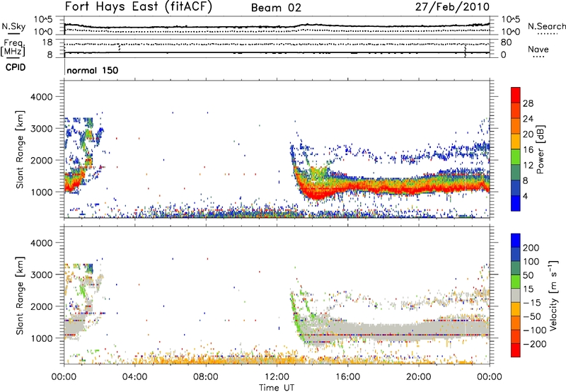Click the "-100" label on Velocity scale
Viewport: 566px width, 392px height.
pyautogui.click(x=535, y=330)
